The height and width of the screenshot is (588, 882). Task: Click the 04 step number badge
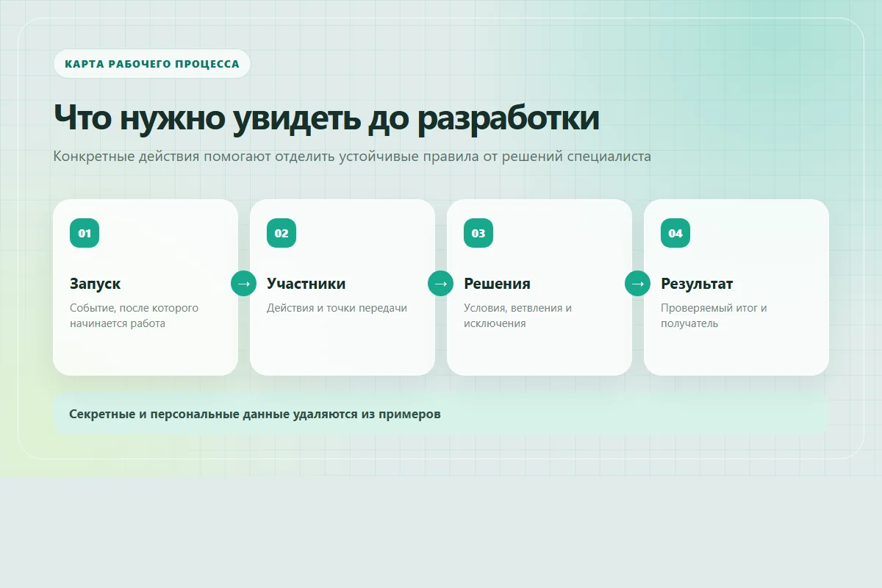coord(675,233)
